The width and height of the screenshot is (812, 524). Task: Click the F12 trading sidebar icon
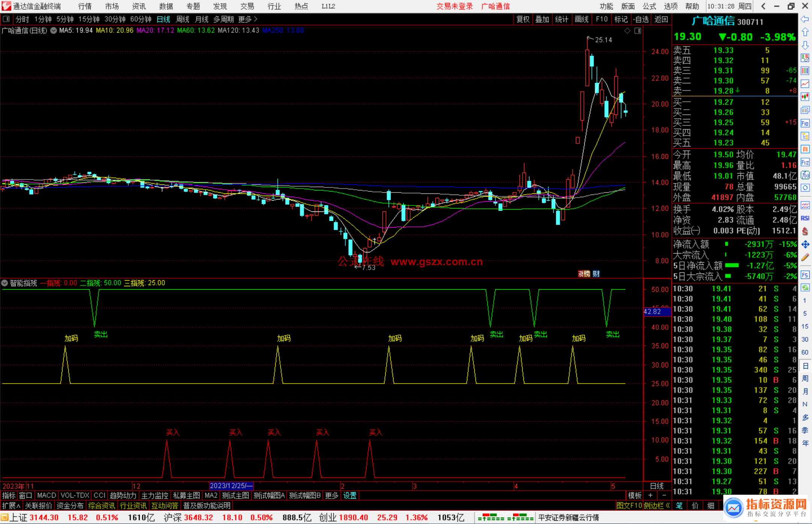[x=805, y=162]
